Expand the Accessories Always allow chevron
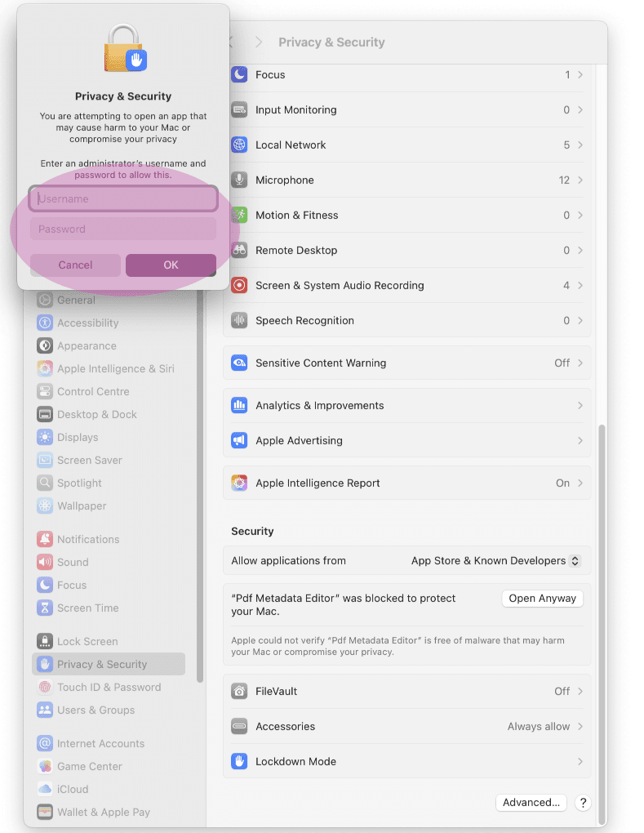The height and width of the screenshot is (833, 644). (x=580, y=727)
